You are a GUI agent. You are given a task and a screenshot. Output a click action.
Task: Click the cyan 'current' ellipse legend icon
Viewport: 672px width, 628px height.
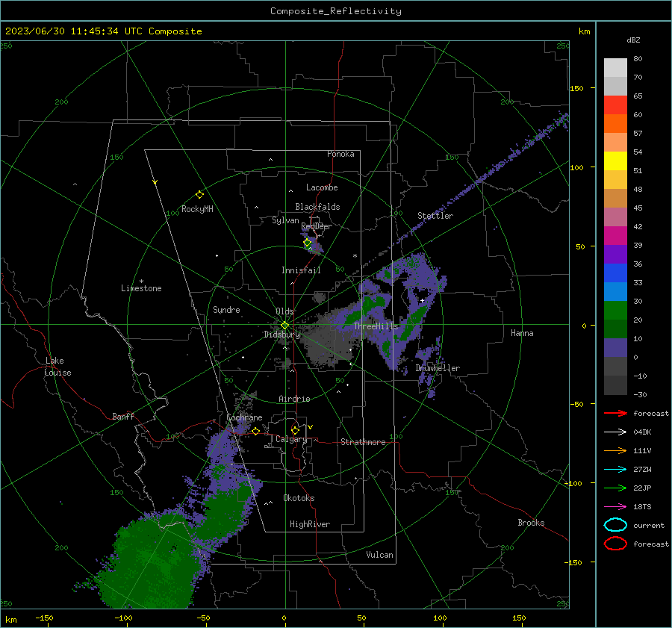[x=615, y=525]
